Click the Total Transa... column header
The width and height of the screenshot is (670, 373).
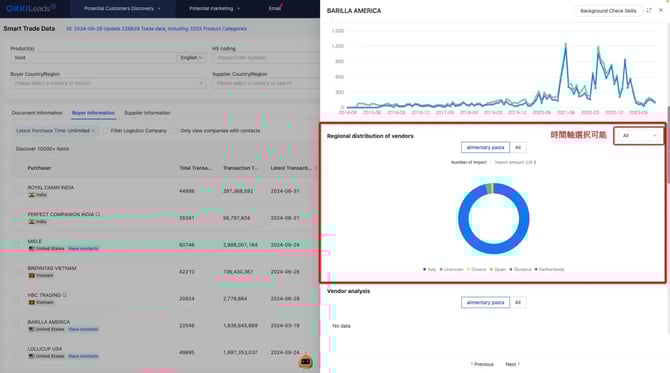click(x=195, y=168)
